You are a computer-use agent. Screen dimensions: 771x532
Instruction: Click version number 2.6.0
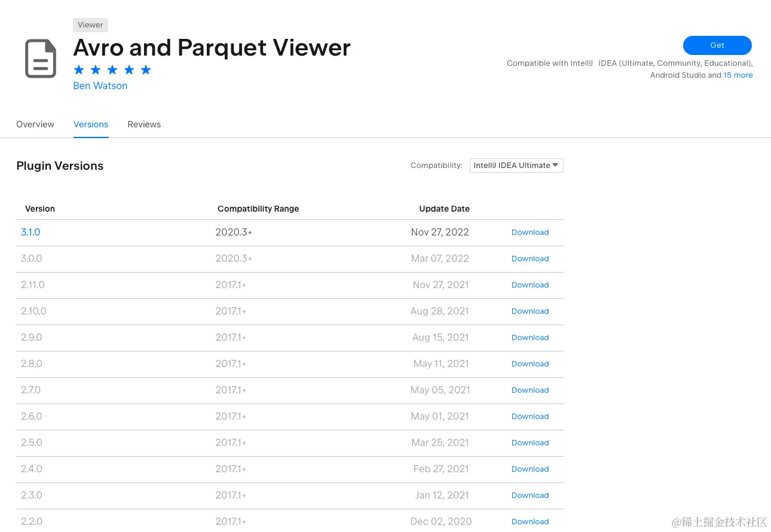click(32, 417)
